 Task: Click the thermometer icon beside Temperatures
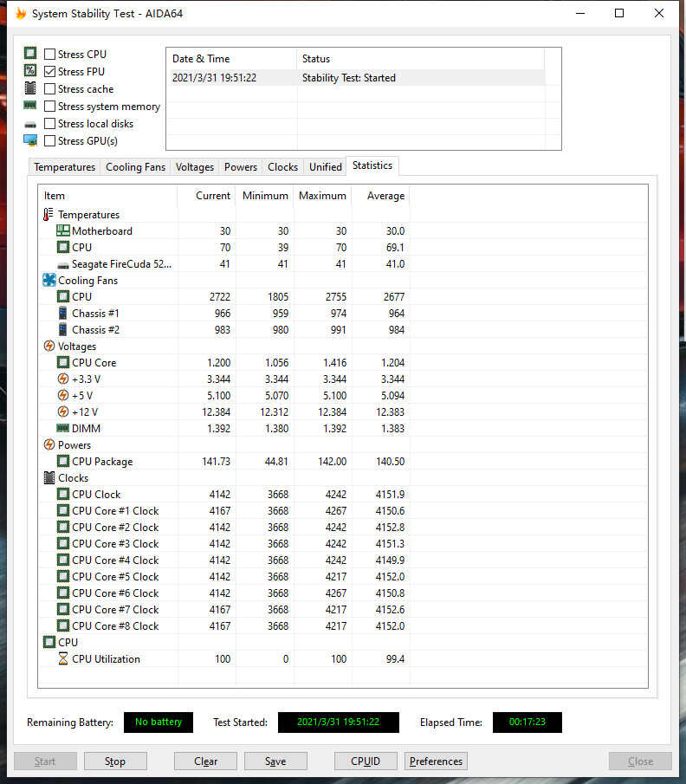(x=49, y=214)
